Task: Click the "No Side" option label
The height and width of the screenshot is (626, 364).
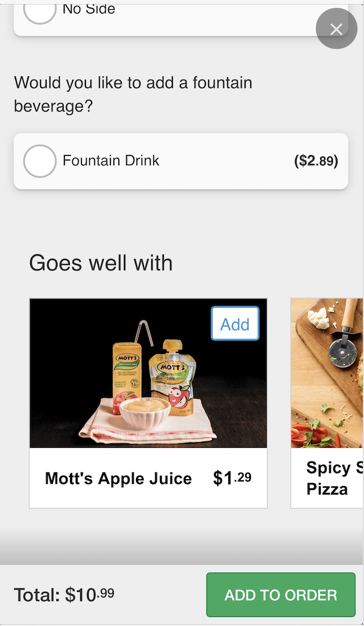Action: 89,9
